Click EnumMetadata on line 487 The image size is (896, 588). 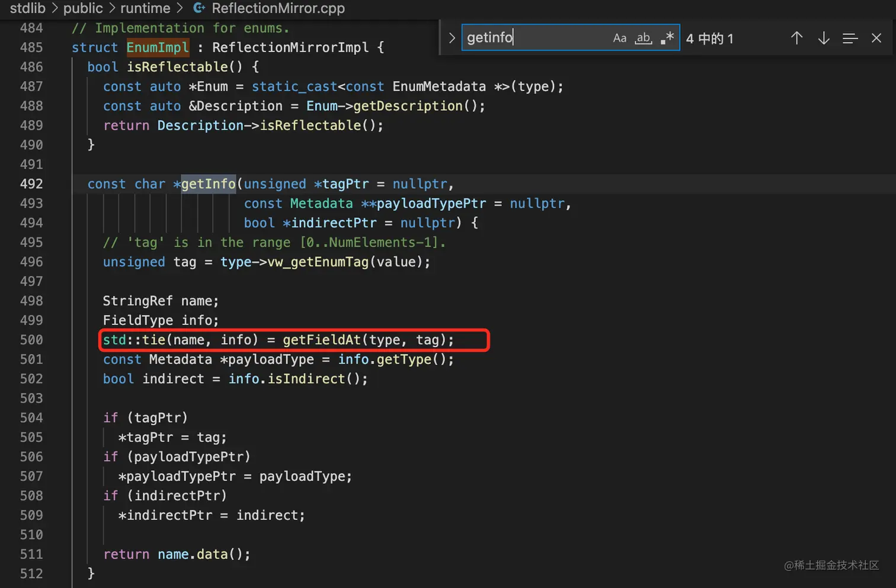pos(439,86)
